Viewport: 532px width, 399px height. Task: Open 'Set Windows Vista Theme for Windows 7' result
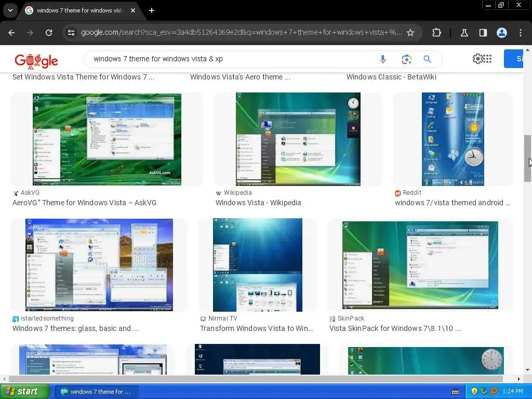point(84,77)
